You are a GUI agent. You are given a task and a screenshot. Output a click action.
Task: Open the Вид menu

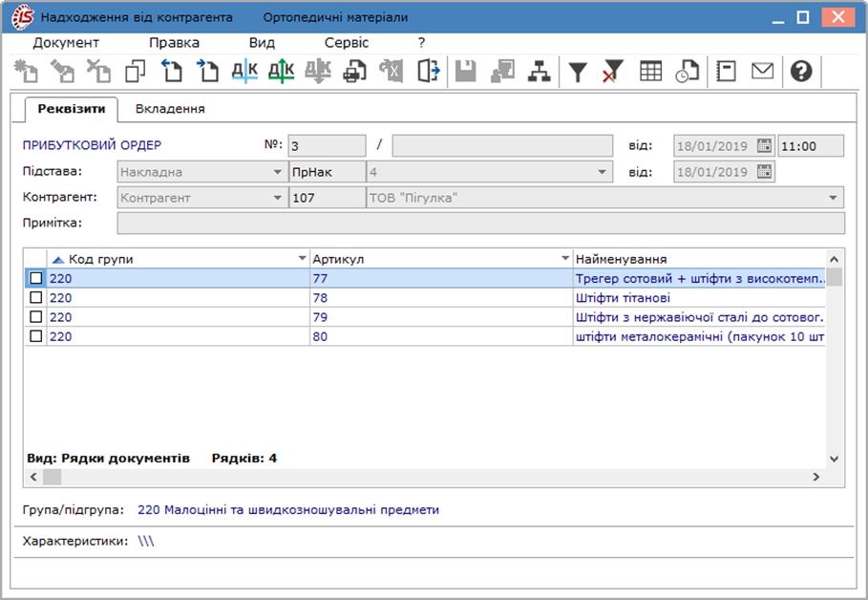click(262, 43)
